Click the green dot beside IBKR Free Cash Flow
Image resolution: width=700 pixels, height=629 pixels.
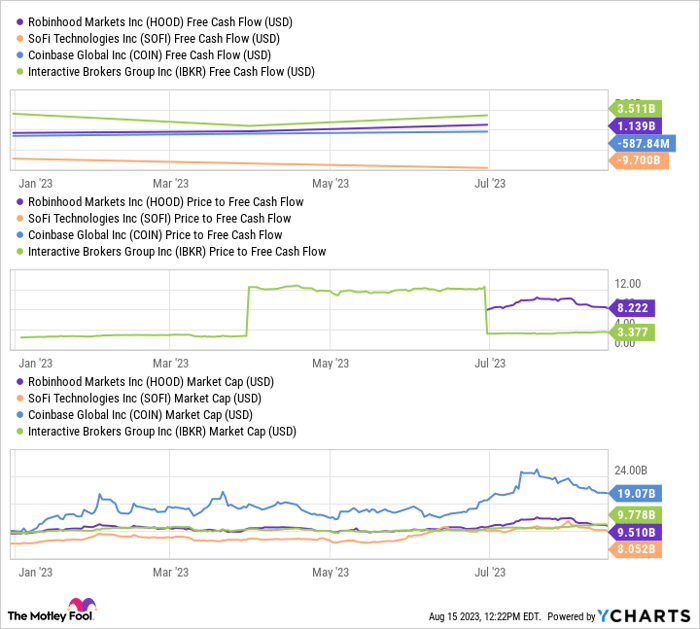[20, 71]
